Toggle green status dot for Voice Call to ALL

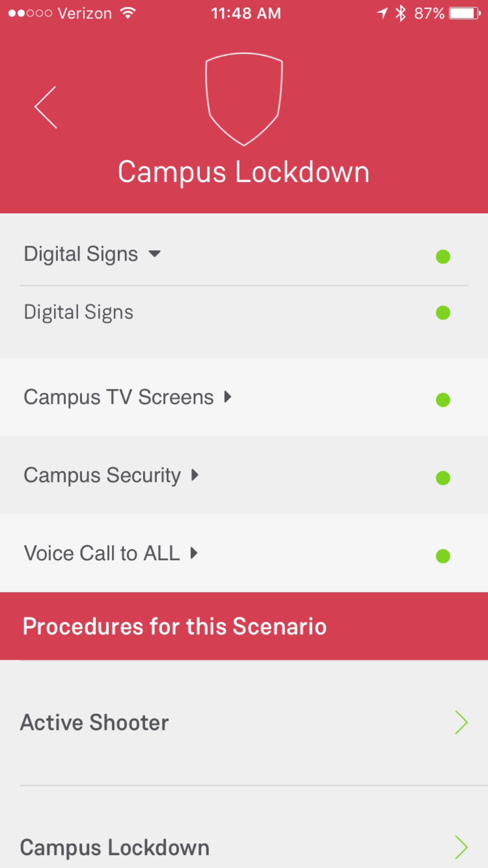click(x=443, y=556)
